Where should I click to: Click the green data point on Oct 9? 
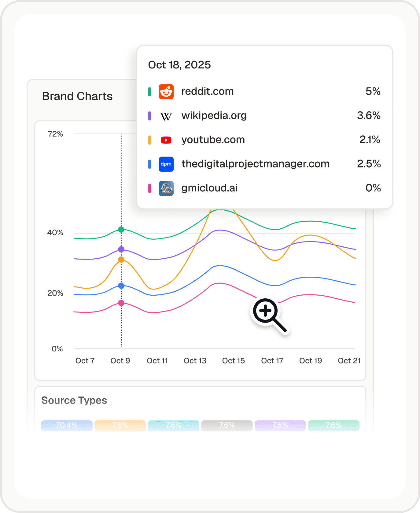[121, 230]
